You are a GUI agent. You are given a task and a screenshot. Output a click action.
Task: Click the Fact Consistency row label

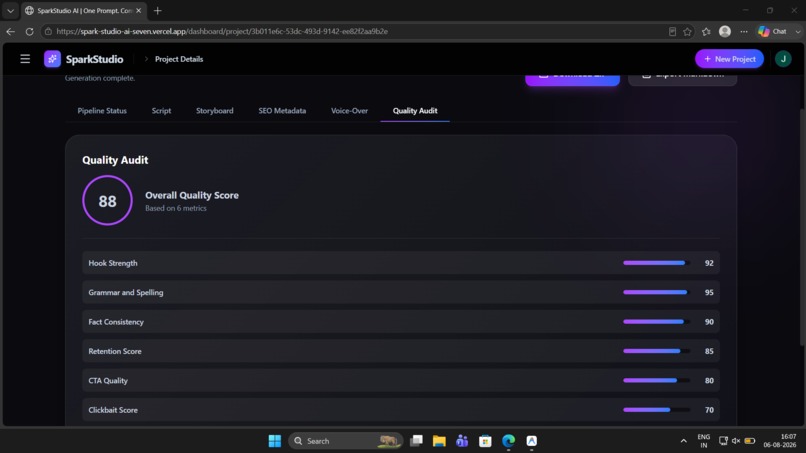(x=116, y=322)
